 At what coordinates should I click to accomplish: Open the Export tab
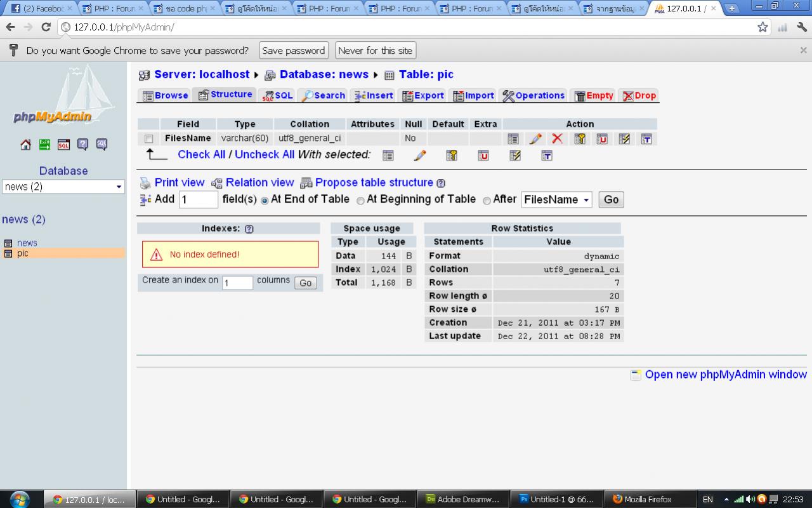(x=422, y=95)
